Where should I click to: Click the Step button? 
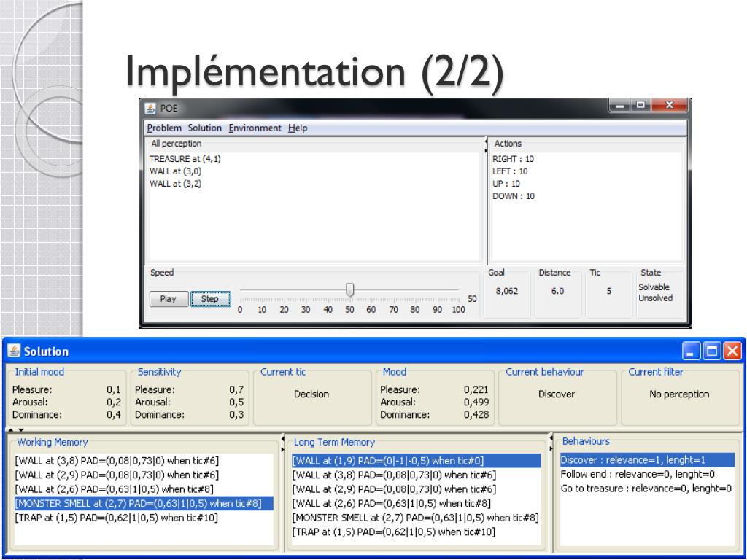tap(210, 298)
